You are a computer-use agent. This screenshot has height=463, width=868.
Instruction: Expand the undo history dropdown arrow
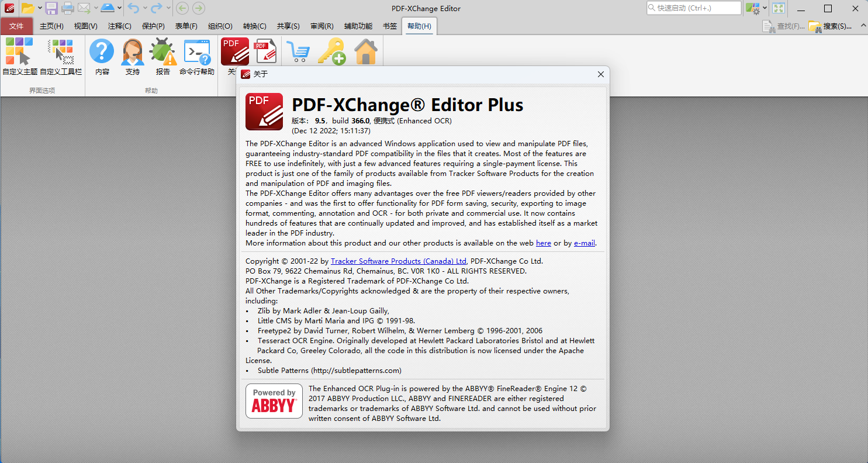pos(144,8)
